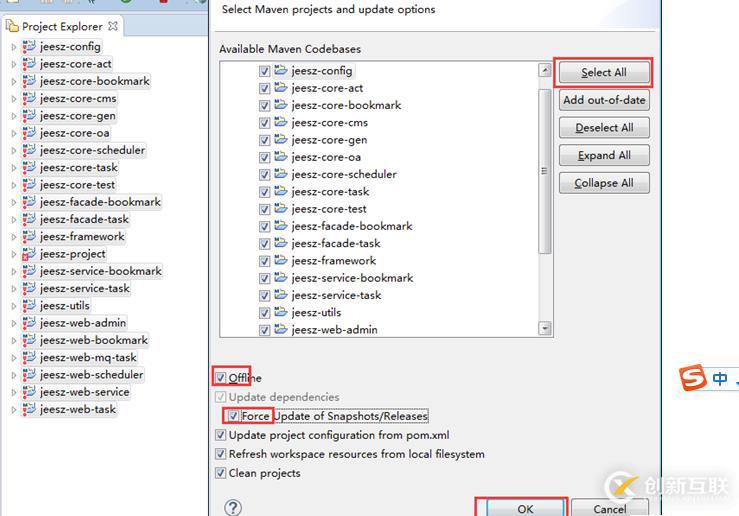Click the Select All button
Screen dimensions: 739x516
[604, 73]
